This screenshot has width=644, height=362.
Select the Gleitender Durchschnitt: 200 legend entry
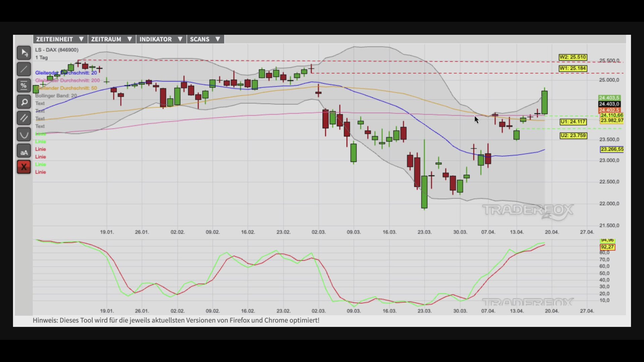coord(67,80)
